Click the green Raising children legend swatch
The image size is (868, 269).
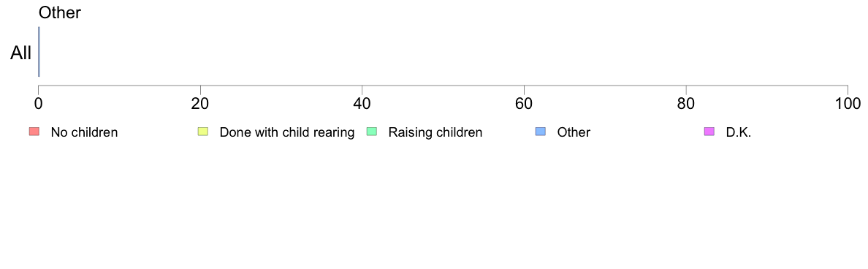tap(372, 131)
